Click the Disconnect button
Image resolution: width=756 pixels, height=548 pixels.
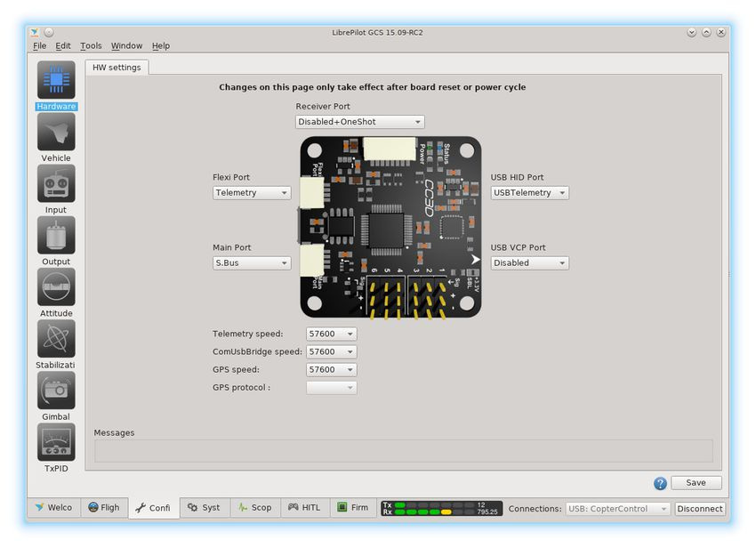click(x=700, y=509)
